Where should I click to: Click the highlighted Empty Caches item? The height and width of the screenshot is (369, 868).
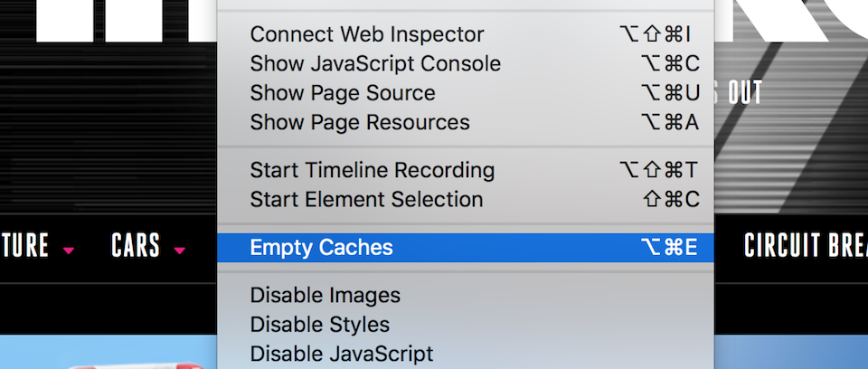(x=465, y=248)
